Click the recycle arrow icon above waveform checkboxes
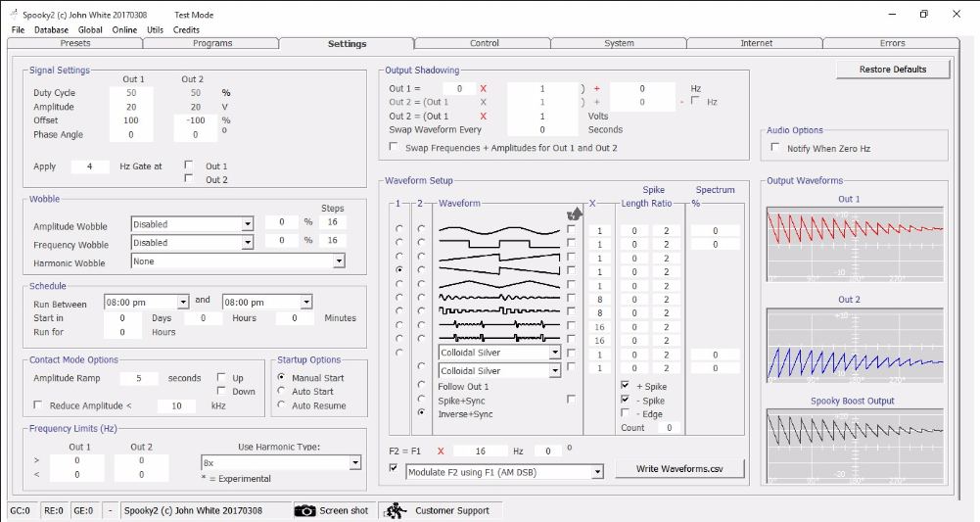 coord(575,214)
